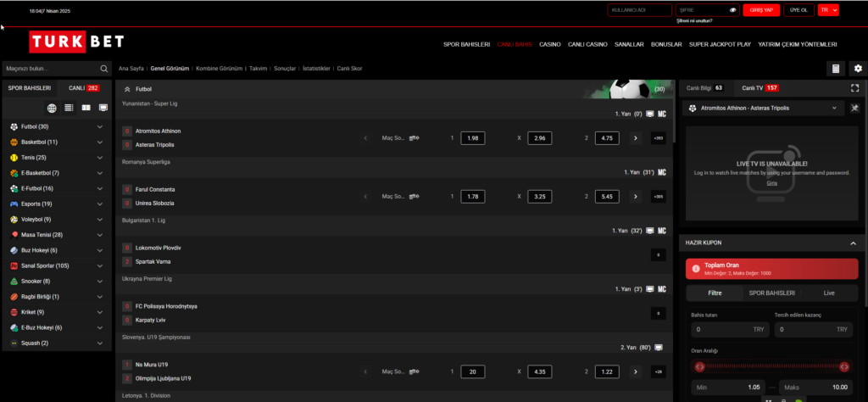Image resolution: width=868 pixels, height=402 pixels.
Task: Click the TURKBET logo
Action: tap(76, 42)
